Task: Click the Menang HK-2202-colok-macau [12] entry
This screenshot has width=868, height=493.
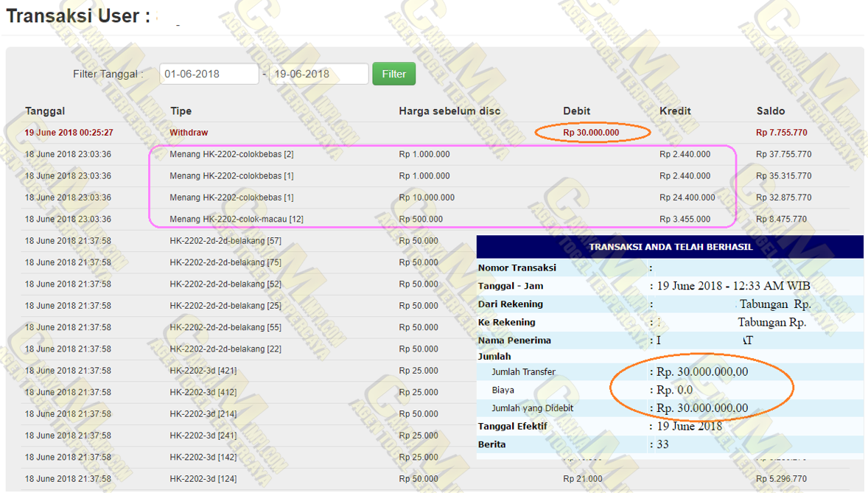Action: [x=236, y=219]
